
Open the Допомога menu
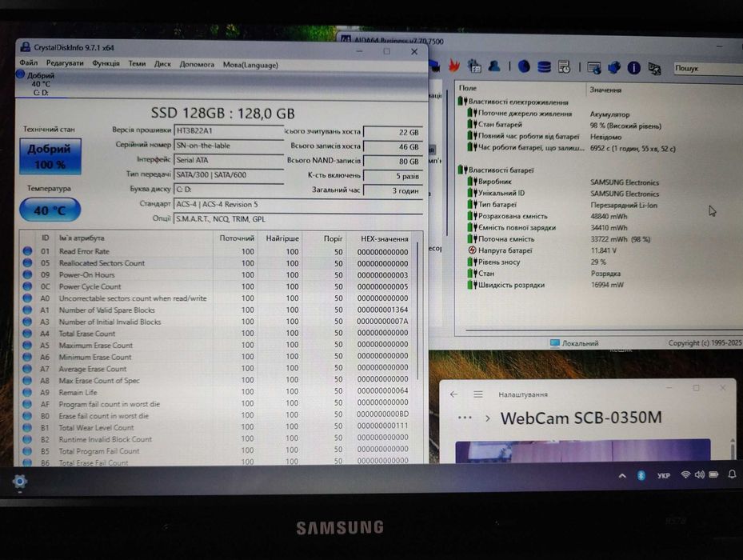pyautogui.click(x=197, y=65)
